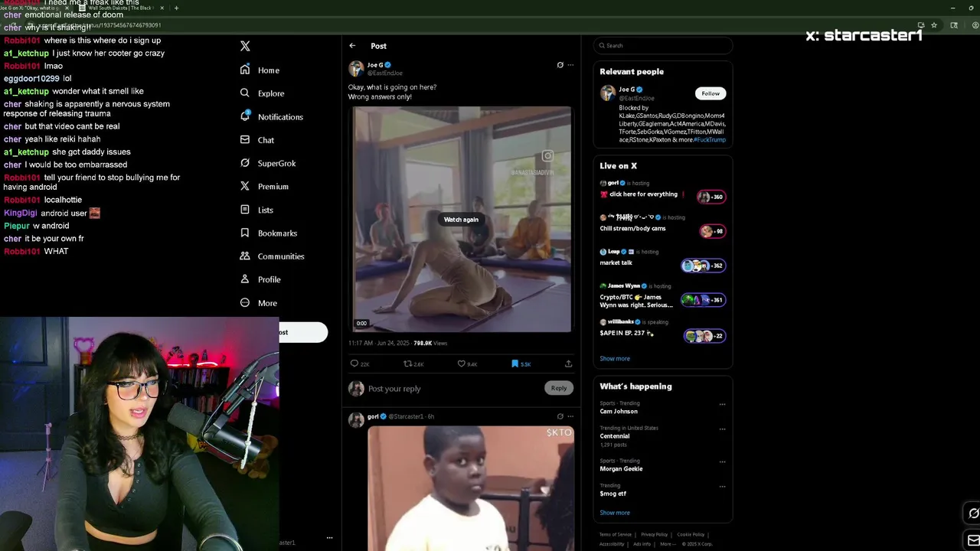
Task: Open Lists in X sidebar
Action: click(256, 210)
